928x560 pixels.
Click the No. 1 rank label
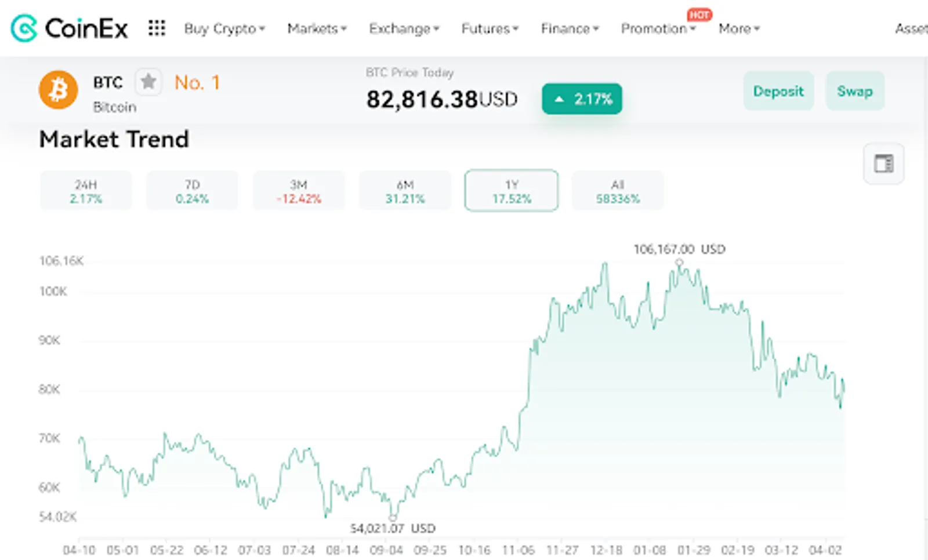[x=197, y=83]
